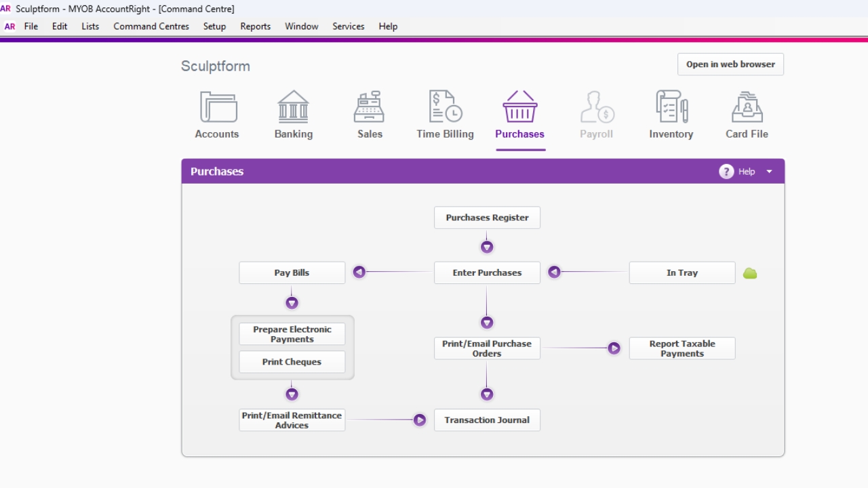Click the AR logo in the menu bar
This screenshot has width=868, height=488.
click(10, 26)
